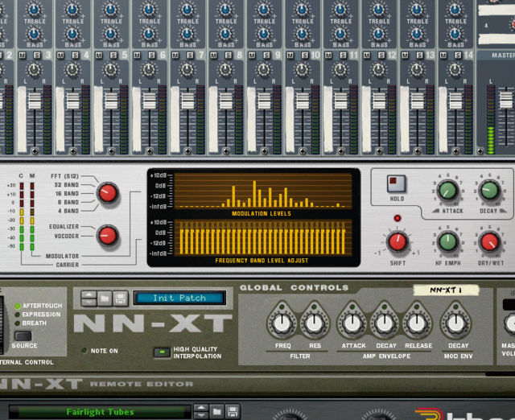This screenshot has width=515, height=420.
Task: Open the Fairlight Tubes patch display
Action: [x=100, y=412]
